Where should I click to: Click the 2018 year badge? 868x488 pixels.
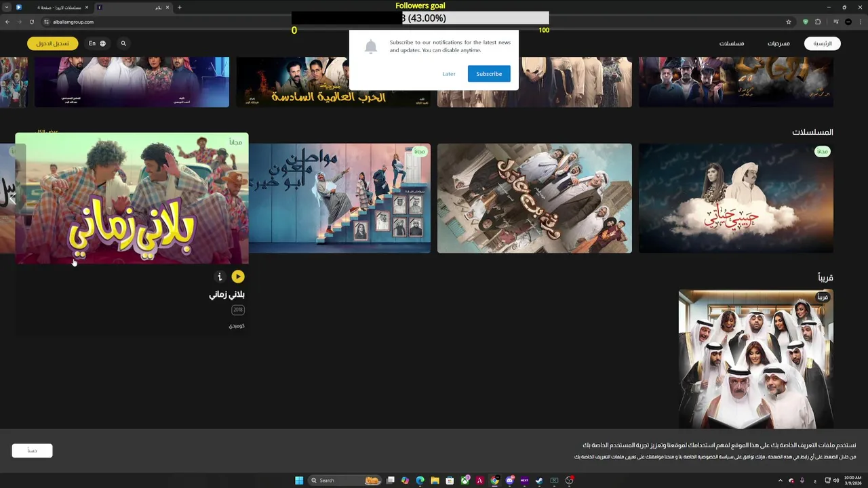pos(237,310)
